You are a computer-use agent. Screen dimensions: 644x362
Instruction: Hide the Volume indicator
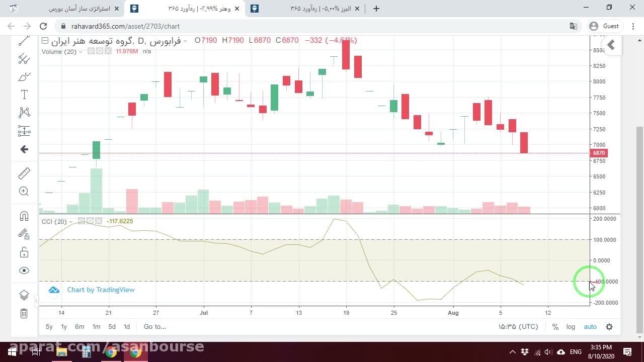point(91,51)
